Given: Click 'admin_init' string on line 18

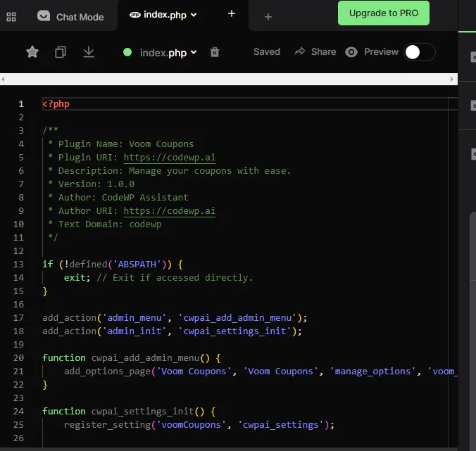Looking at the screenshot, I should pos(134,331).
